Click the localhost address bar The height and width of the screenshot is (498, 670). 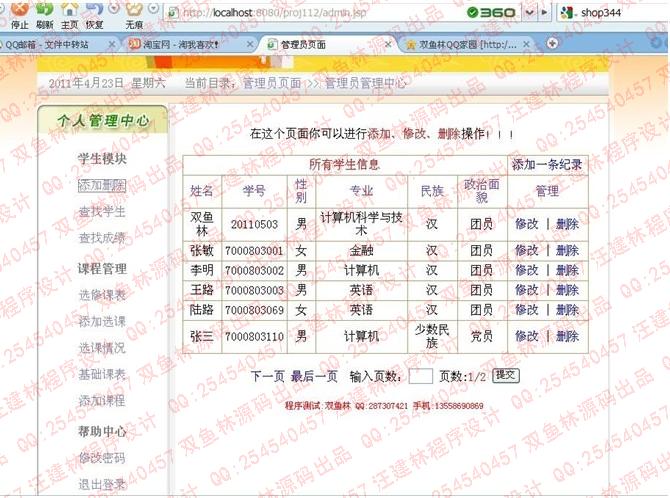click(x=312, y=12)
